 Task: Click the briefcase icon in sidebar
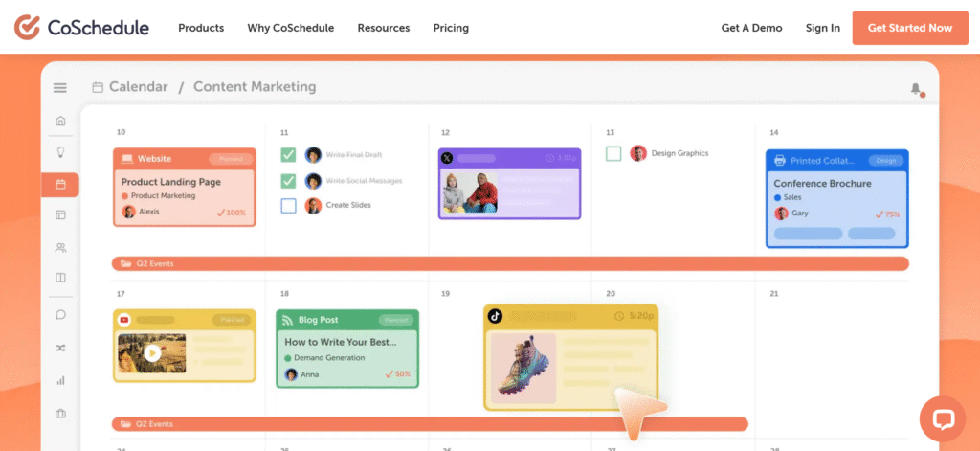click(x=60, y=414)
